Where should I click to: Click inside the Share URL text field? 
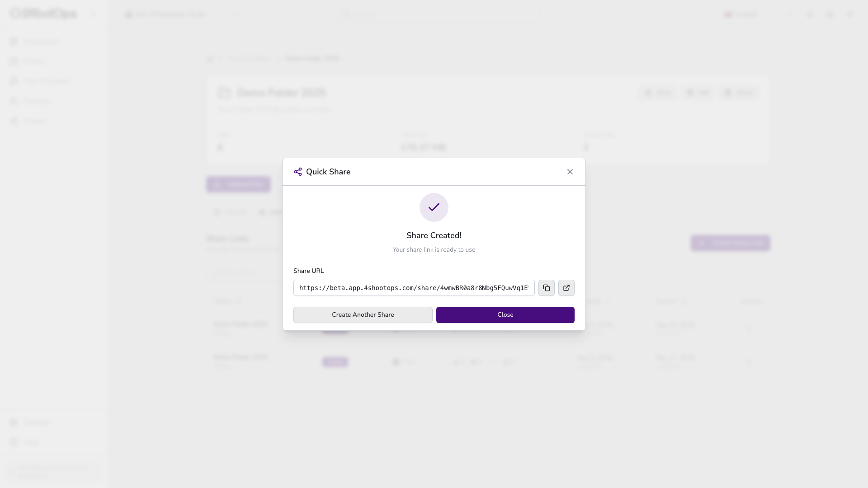click(413, 288)
